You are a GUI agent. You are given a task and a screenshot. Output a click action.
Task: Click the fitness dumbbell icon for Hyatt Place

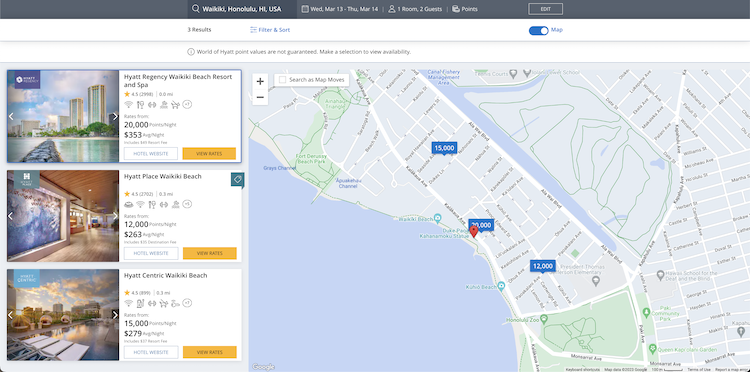click(x=164, y=204)
